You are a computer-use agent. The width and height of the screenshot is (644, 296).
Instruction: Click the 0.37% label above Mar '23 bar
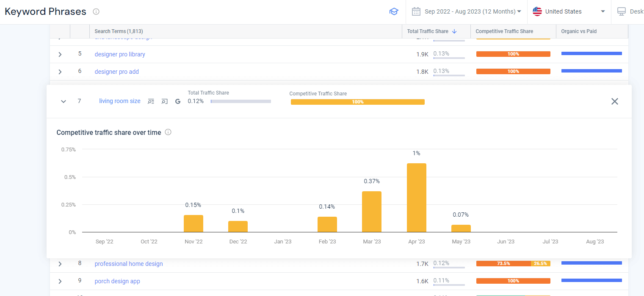pos(372,181)
